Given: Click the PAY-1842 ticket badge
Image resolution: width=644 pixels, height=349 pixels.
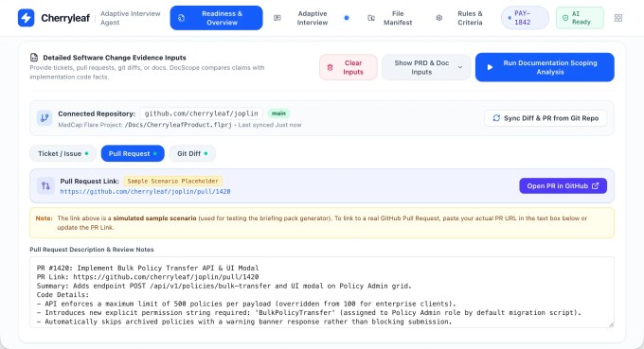Looking at the screenshot, I should (525, 18).
